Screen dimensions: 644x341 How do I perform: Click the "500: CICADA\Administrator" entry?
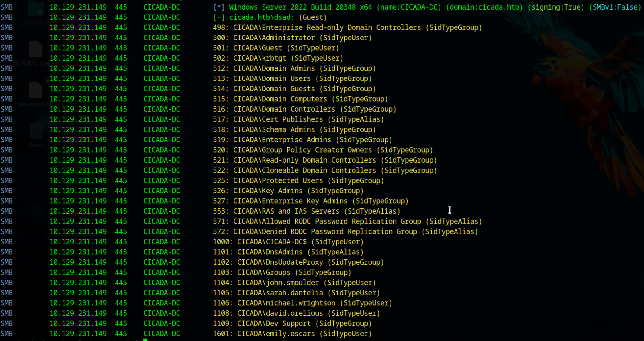[x=292, y=38]
